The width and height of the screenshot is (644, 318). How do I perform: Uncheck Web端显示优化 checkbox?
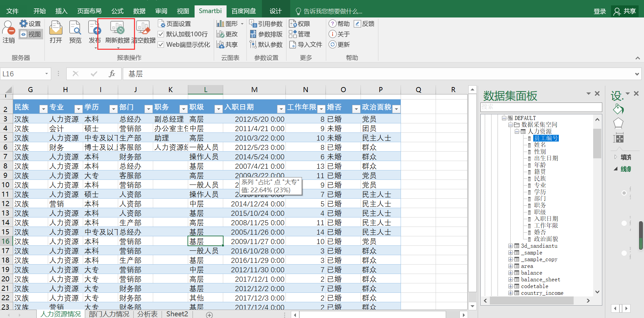pos(161,45)
